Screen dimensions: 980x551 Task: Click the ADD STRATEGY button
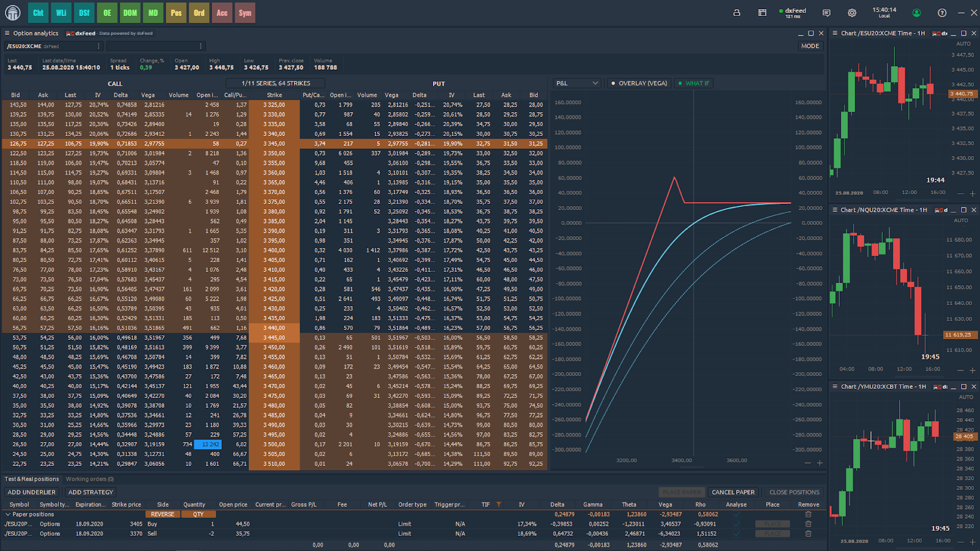click(91, 492)
